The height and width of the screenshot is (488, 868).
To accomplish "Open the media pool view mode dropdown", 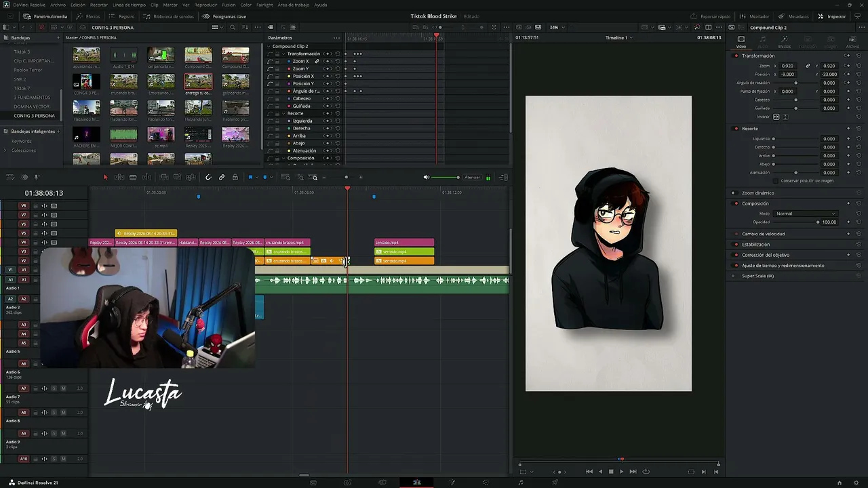I will coord(216,27).
